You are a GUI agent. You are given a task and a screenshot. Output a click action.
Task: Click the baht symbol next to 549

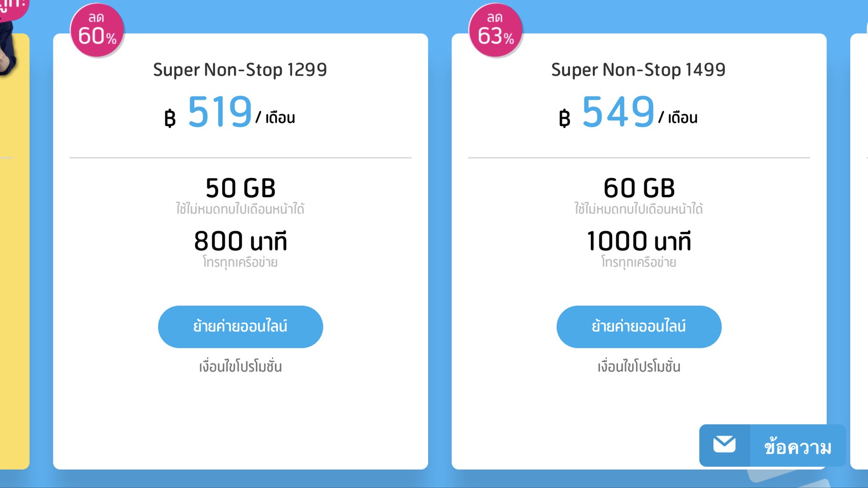564,118
